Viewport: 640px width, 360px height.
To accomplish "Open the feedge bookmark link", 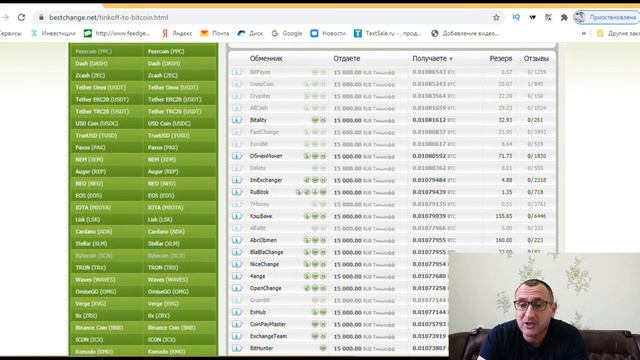I will (x=117, y=33).
